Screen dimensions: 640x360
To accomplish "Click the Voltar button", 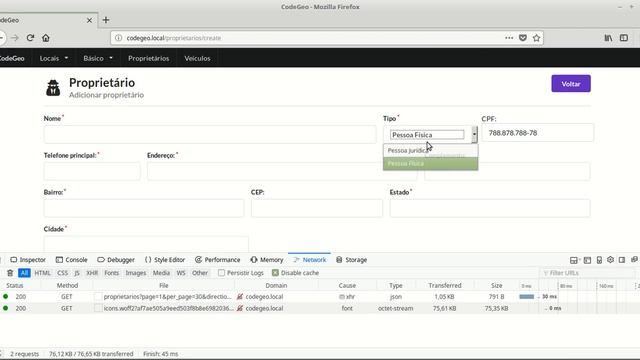I will pos(571,84).
